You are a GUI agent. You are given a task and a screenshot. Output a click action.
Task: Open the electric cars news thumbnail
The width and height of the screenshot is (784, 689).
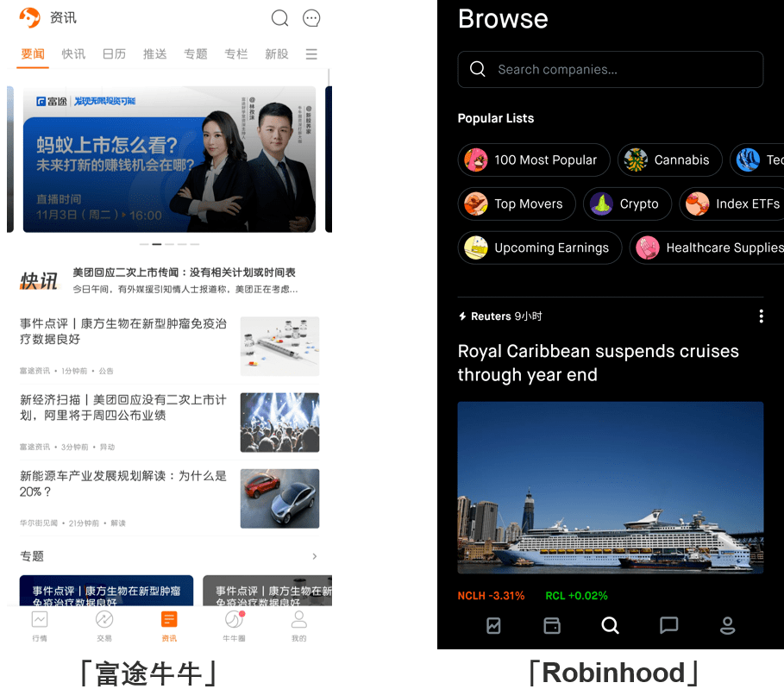[x=279, y=498]
